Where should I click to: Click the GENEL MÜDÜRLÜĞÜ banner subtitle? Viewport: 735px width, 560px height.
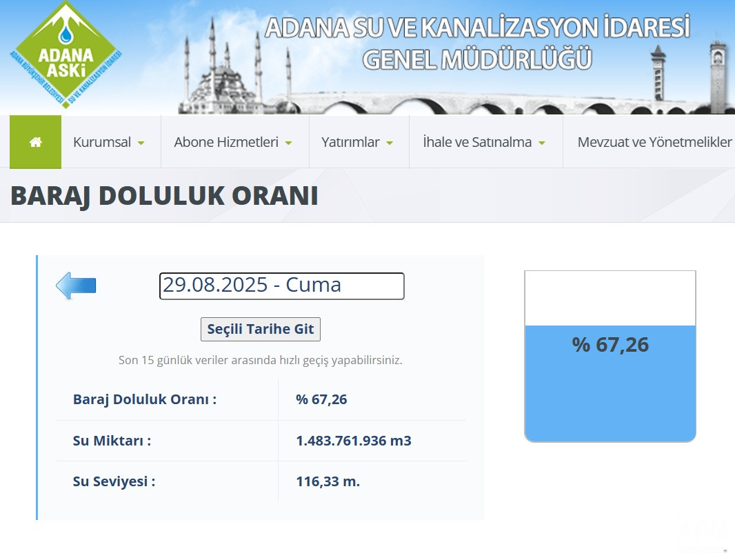[477, 59]
